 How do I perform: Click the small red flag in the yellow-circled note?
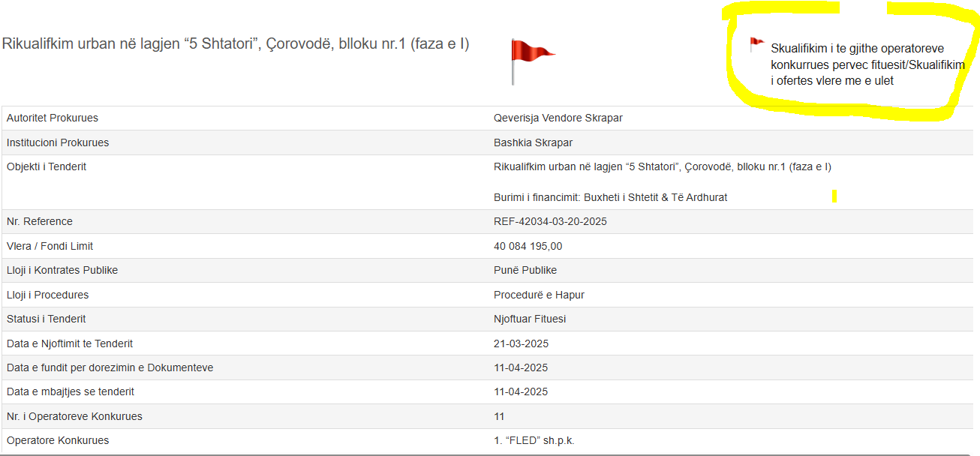point(756,44)
